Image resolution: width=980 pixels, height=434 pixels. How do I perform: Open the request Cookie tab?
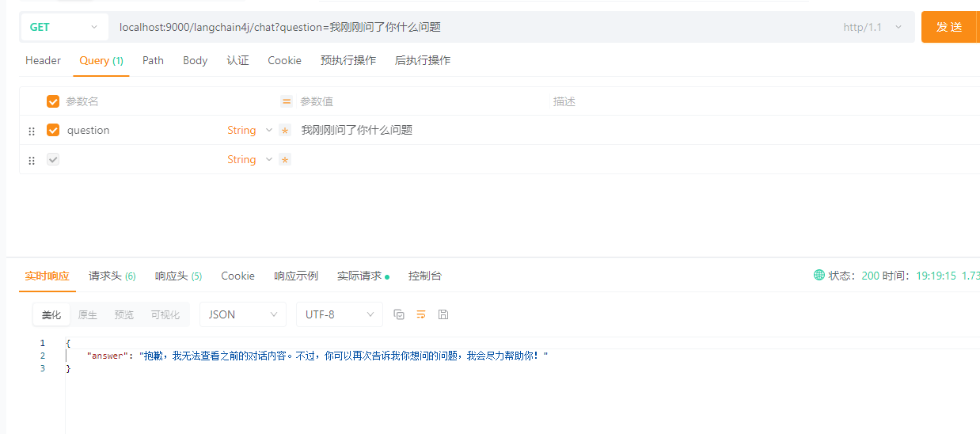(284, 60)
